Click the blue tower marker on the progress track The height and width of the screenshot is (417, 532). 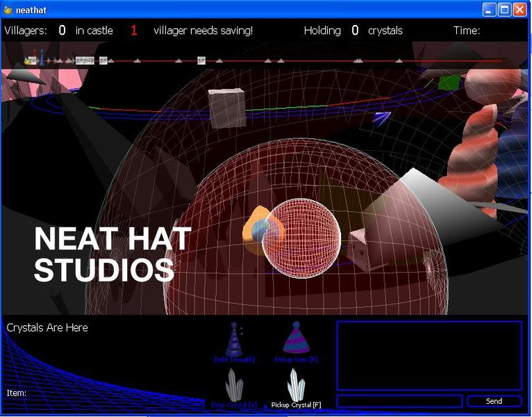pyautogui.click(x=42, y=58)
